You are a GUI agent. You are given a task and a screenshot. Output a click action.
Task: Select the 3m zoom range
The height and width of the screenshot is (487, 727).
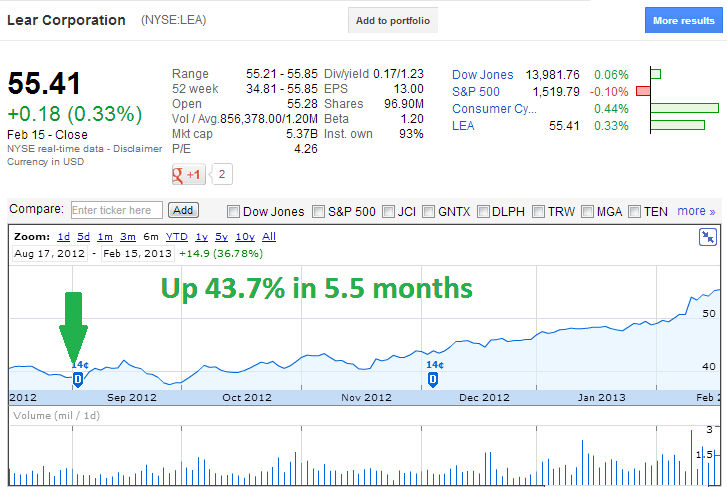tap(128, 237)
